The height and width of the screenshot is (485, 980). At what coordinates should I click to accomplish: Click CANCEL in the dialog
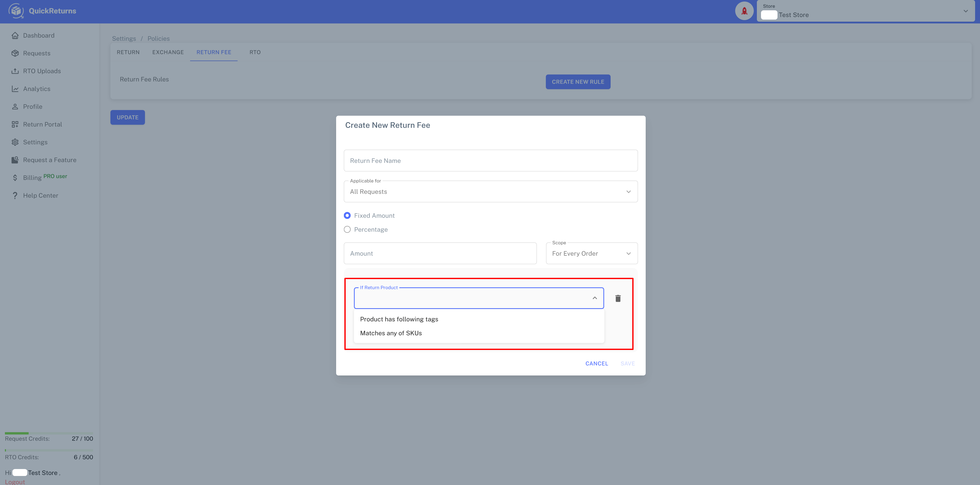coord(596,363)
